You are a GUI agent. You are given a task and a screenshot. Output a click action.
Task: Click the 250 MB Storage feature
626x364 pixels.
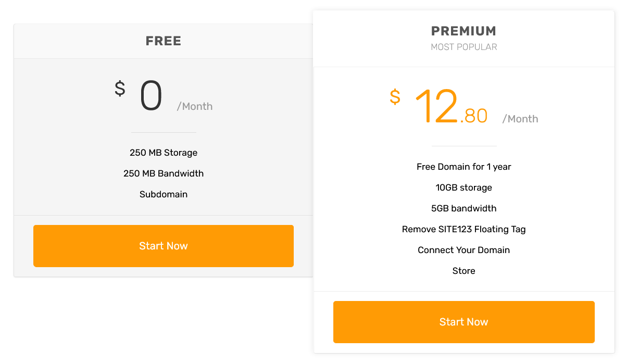(164, 153)
